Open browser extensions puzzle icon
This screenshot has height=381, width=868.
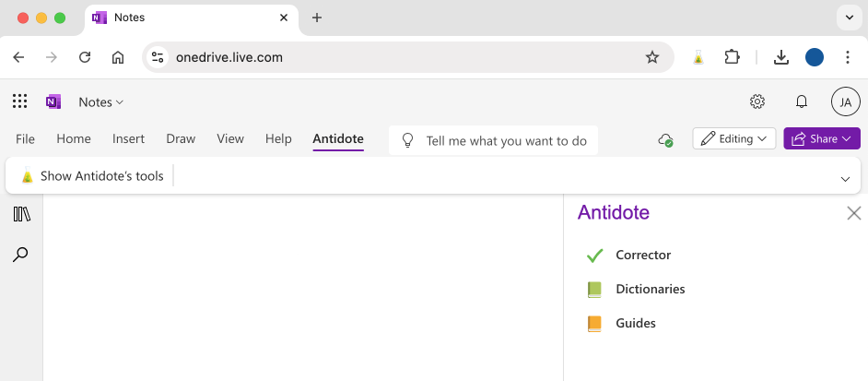click(733, 57)
